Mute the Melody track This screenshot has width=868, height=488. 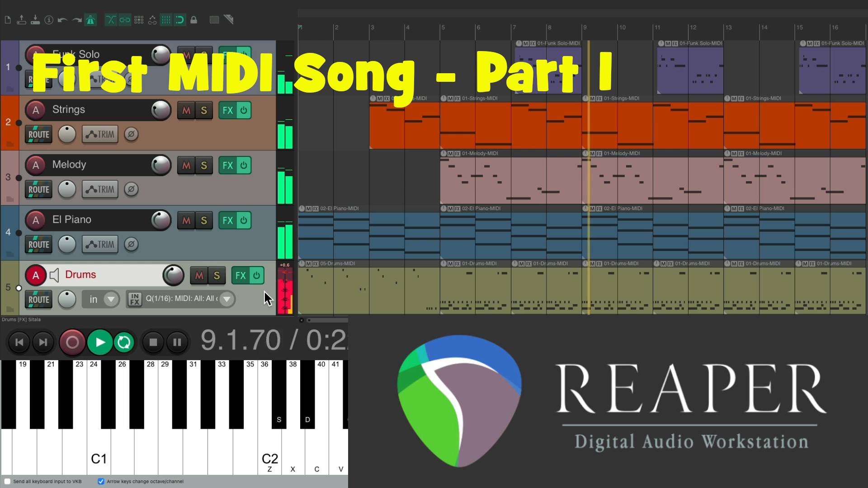point(186,165)
